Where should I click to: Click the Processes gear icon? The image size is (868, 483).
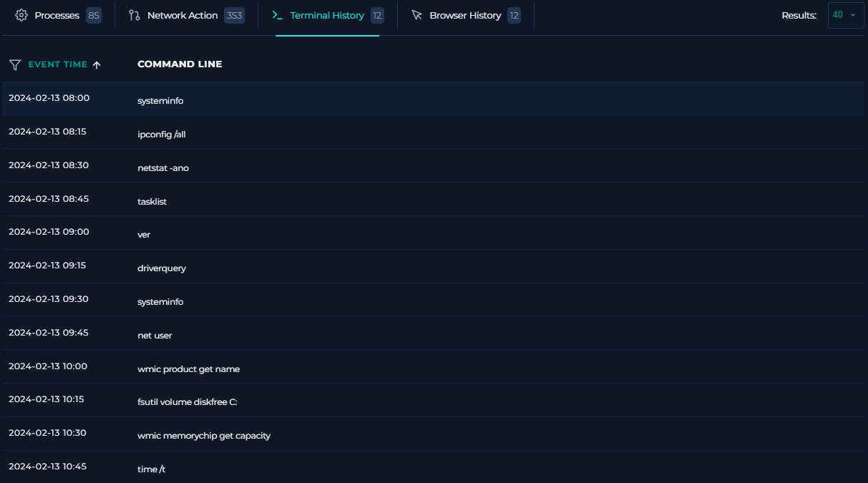tap(21, 15)
